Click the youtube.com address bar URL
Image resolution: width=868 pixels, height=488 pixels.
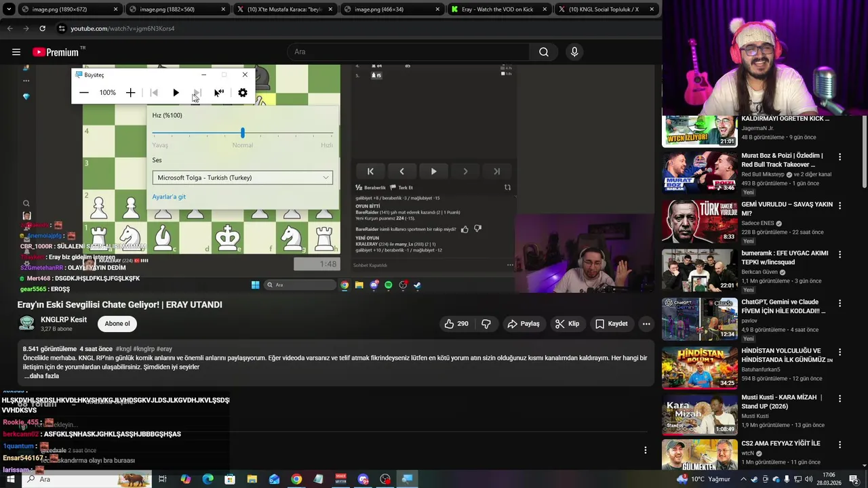coord(123,28)
